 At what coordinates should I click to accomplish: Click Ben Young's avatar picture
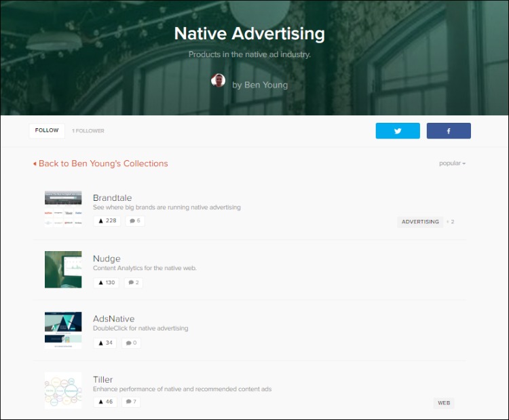point(218,81)
